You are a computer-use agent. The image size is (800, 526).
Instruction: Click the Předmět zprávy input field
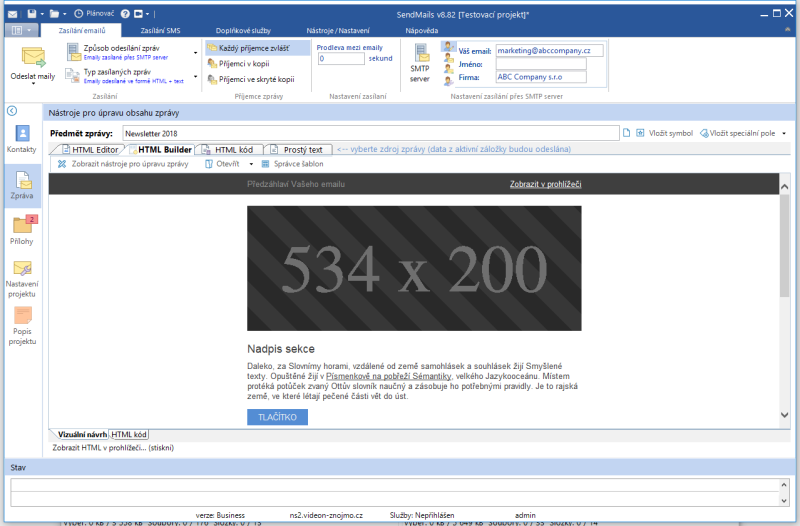(368, 132)
